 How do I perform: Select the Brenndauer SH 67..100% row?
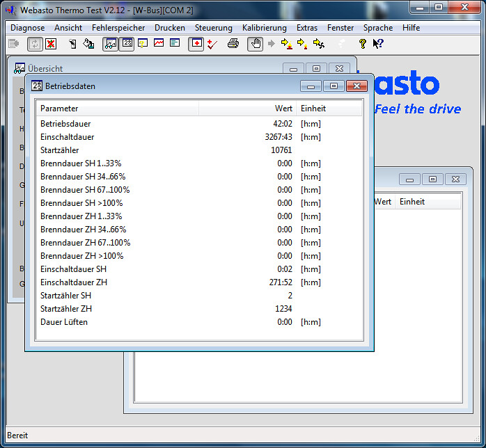(199, 190)
